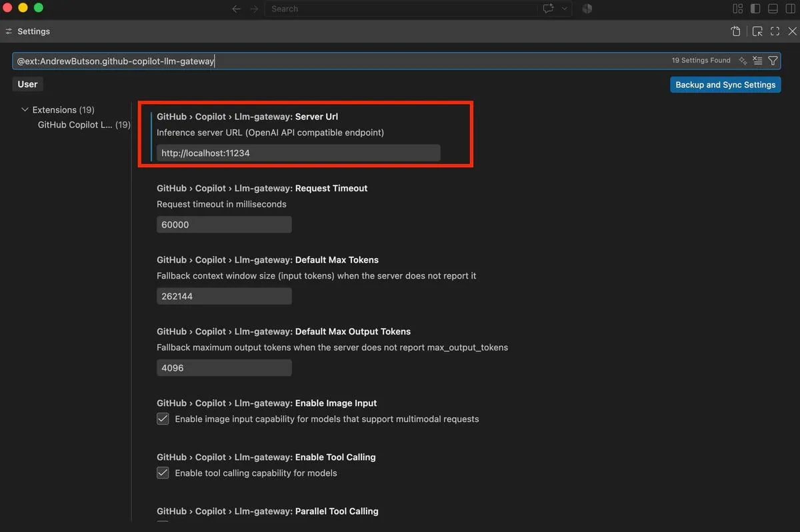Toggle maximize editor group icon
The image size is (800, 532).
coord(775,31)
